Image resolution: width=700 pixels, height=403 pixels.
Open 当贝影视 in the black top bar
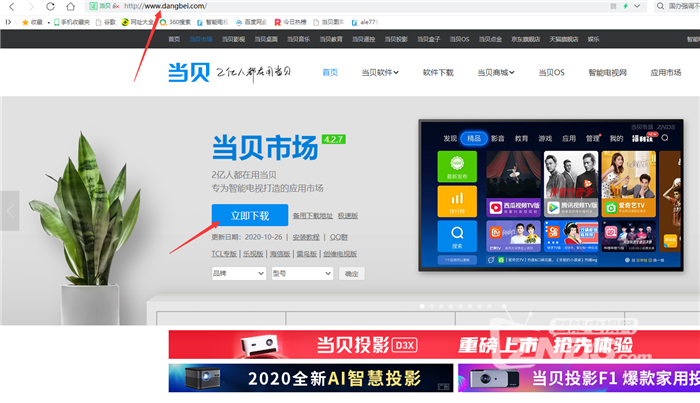pyautogui.click(x=233, y=39)
